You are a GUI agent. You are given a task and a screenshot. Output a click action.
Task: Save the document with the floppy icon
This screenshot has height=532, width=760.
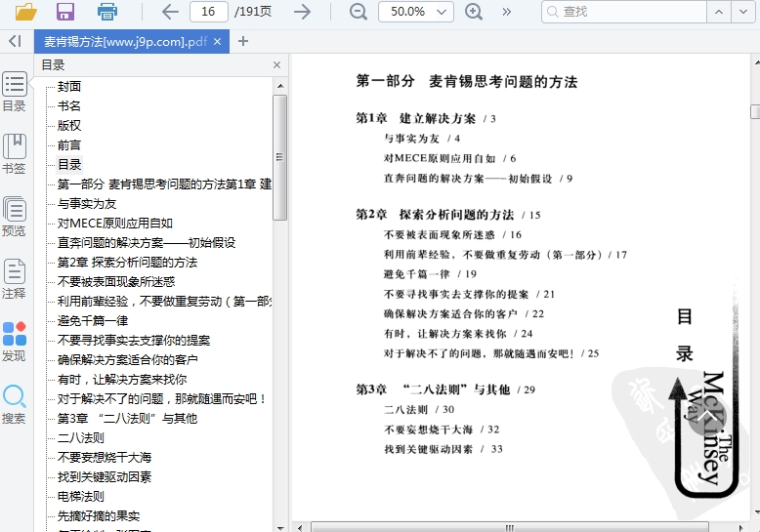point(65,11)
